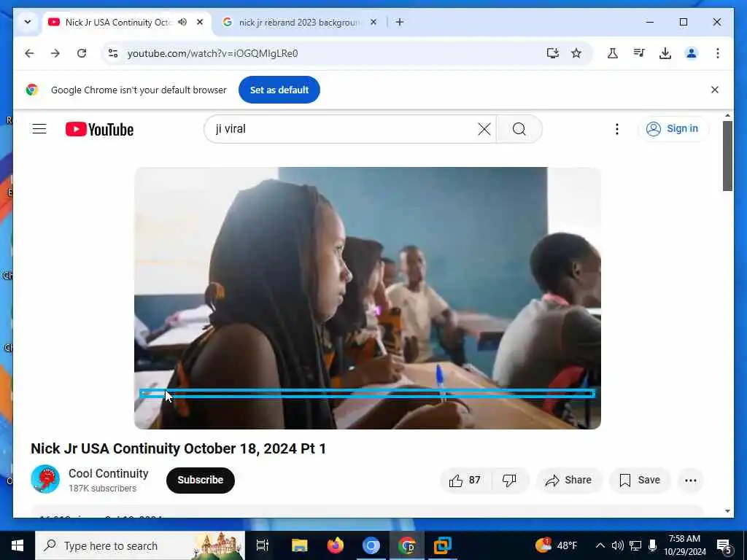
Task: Open Task View on the taskbar
Action: coord(263,545)
